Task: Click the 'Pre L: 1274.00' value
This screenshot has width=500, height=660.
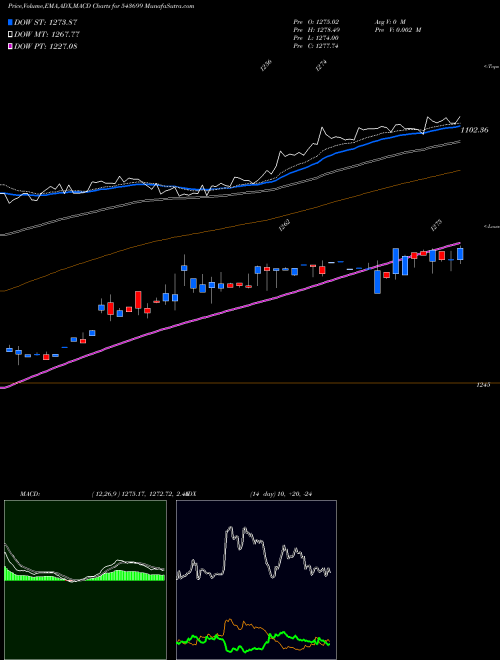Action: pyautogui.click(x=316, y=38)
